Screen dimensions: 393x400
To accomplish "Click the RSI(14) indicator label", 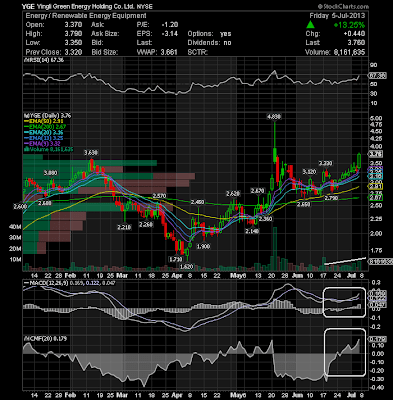I will point(43,60).
